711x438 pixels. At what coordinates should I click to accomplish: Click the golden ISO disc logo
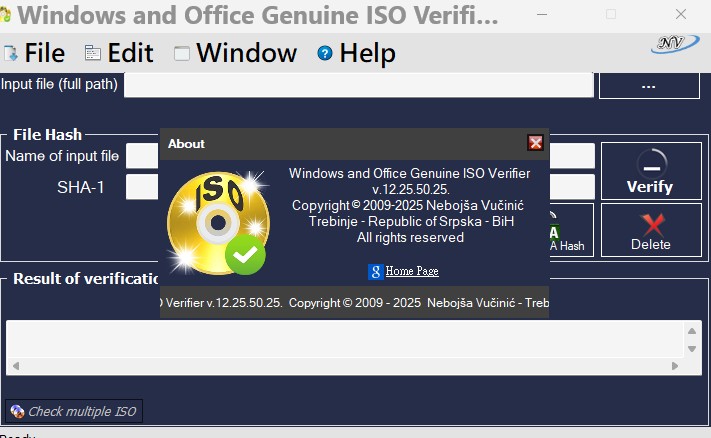[x=219, y=223]
